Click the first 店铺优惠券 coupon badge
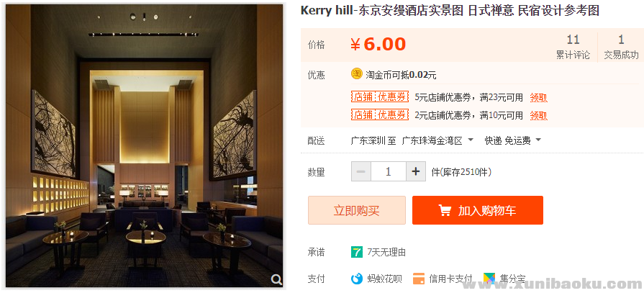Screen dimensions: 644x293 [380, 97]
